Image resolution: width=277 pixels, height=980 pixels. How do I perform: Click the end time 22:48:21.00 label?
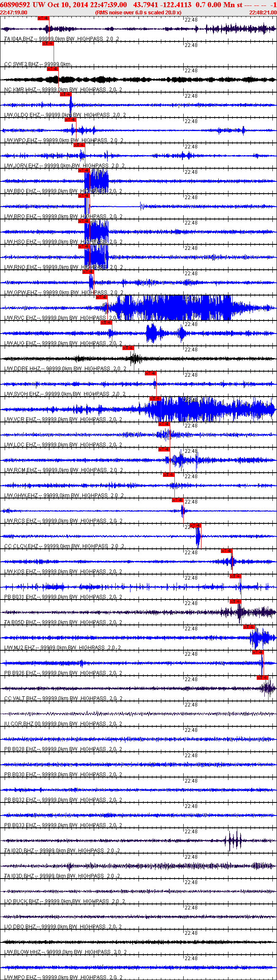[263, 13]
